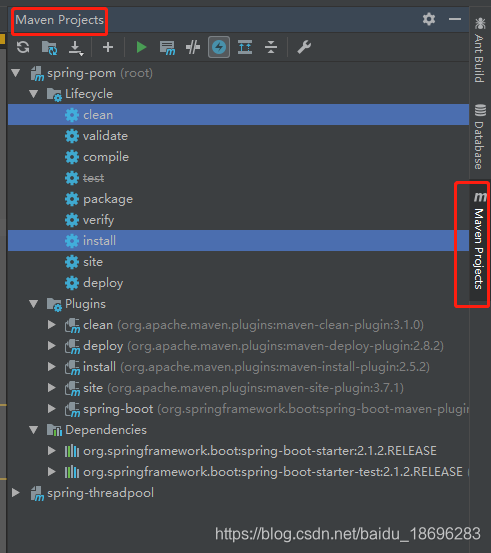Expand the deploy plugin node

(52, 346)
